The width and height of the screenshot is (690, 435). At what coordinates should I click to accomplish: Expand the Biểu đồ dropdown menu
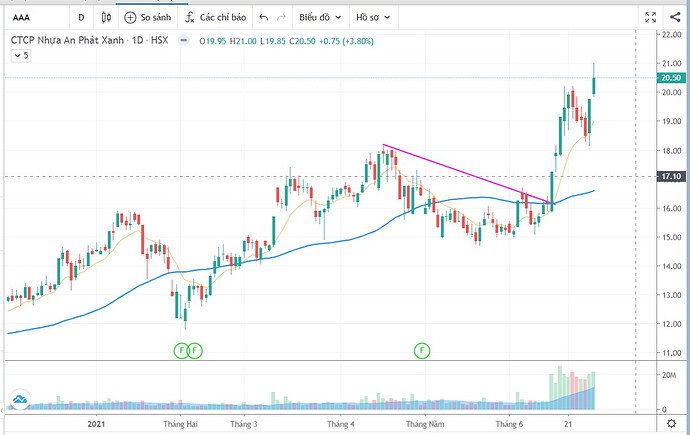pyautogui.click(x=320, y=18)
